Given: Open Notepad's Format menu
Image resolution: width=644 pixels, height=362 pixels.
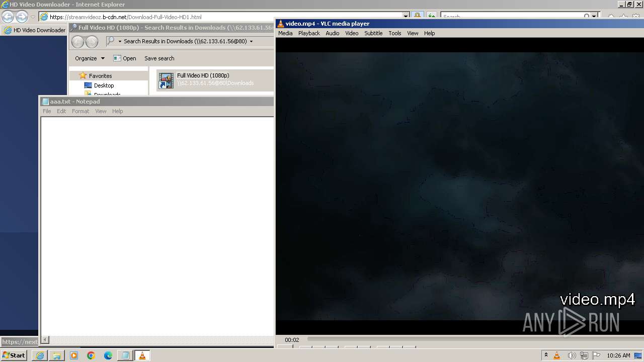Looking at the screenshot, I should [x=80, y=111].
